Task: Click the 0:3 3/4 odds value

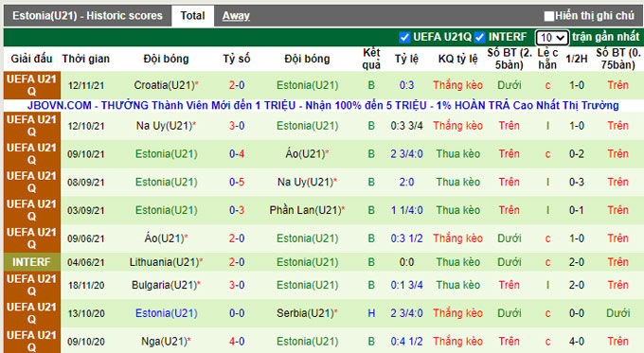Action: coord(406,126)
